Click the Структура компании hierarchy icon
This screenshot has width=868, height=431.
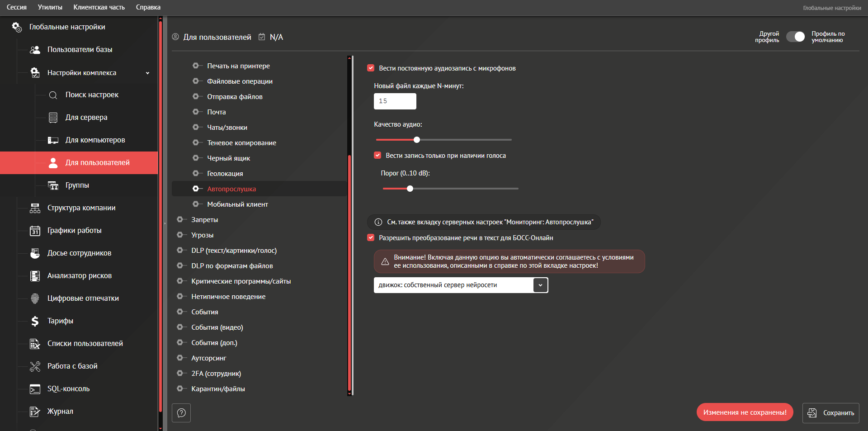pos(35,208)
